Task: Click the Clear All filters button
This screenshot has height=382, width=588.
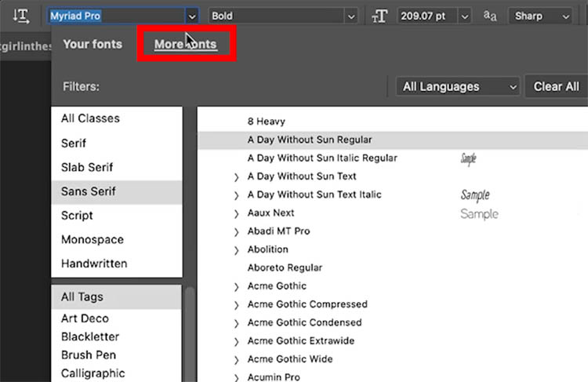Action: click(x=556, y=87)
